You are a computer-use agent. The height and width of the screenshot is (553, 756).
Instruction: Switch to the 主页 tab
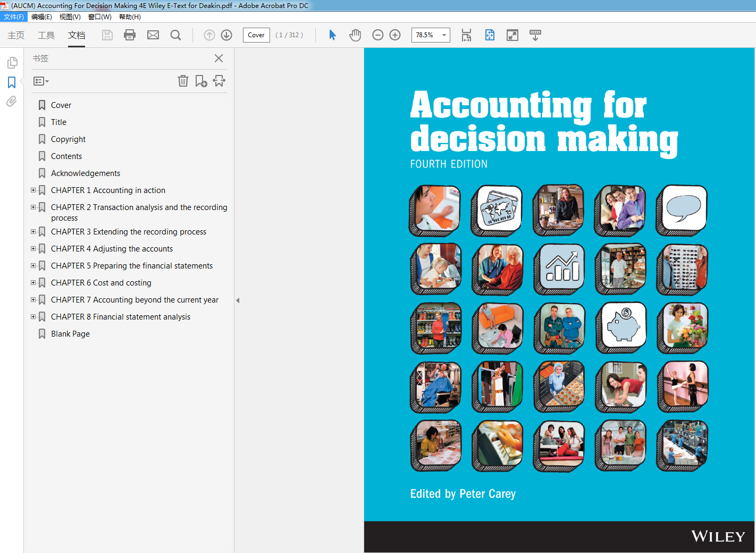click(16, 35)
